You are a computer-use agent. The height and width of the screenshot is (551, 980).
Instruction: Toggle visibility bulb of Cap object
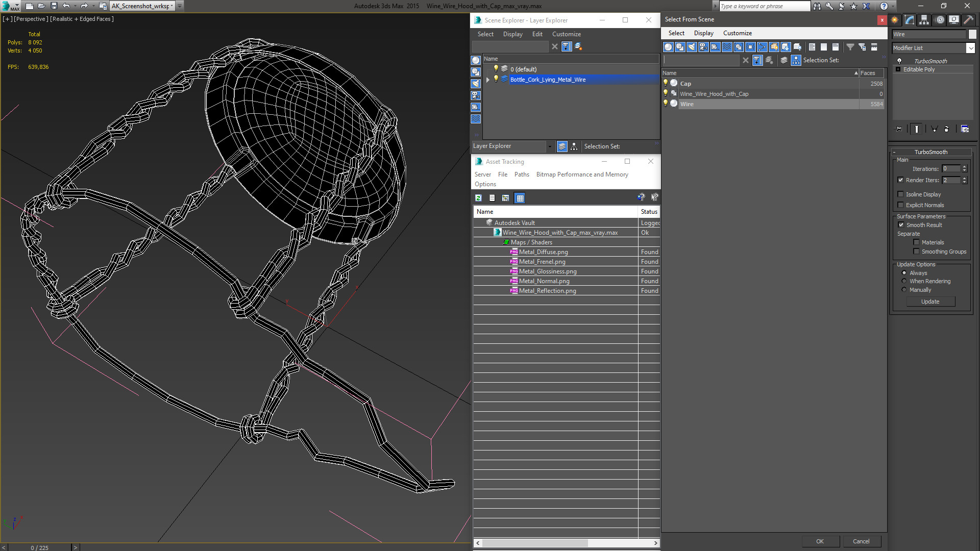coord(665,83)
